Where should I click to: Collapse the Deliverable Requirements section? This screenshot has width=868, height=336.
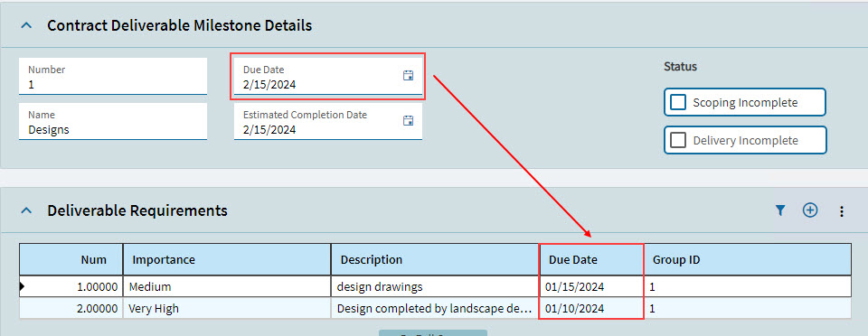26,210
